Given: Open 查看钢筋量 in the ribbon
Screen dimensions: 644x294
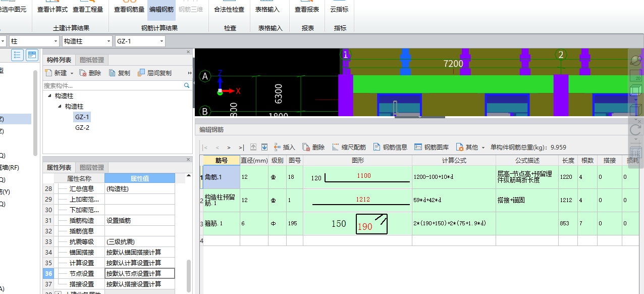Looking at the screenshot, I should [x=129, y=10].
